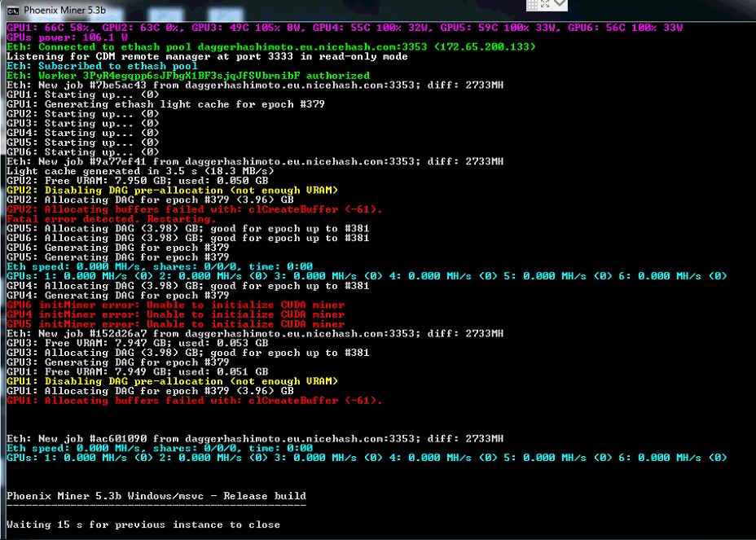Click 'GPU5: Allocating DAG (3.98) GB' line
756x540 pixels.
coord(187,229)
